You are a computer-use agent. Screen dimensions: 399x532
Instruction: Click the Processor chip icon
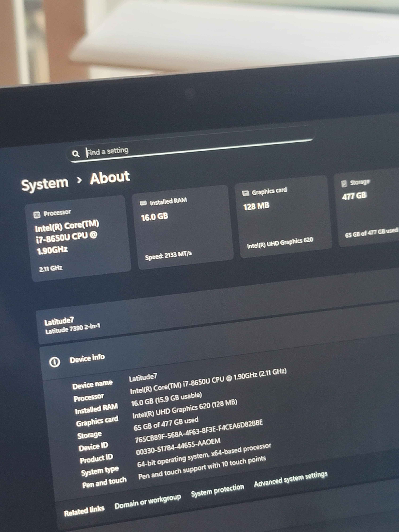[x=37, y=215]
